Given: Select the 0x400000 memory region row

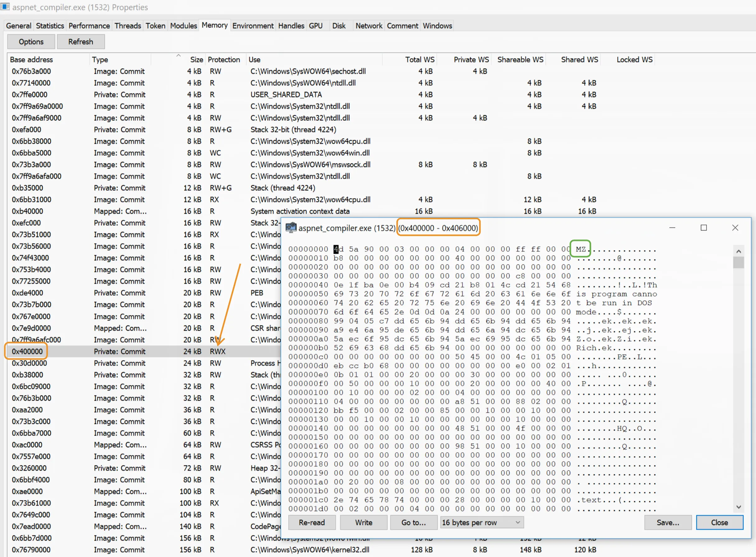Looking at the screenshot, I should click(x=144, y=351).
